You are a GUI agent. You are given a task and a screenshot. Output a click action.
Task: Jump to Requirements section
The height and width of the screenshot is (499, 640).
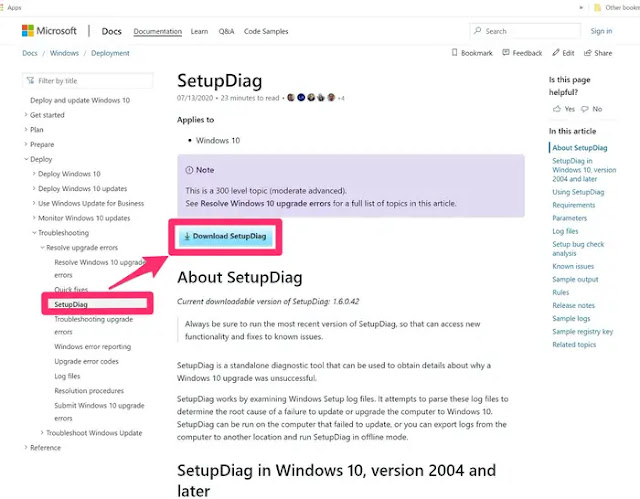tap(573, 205)
